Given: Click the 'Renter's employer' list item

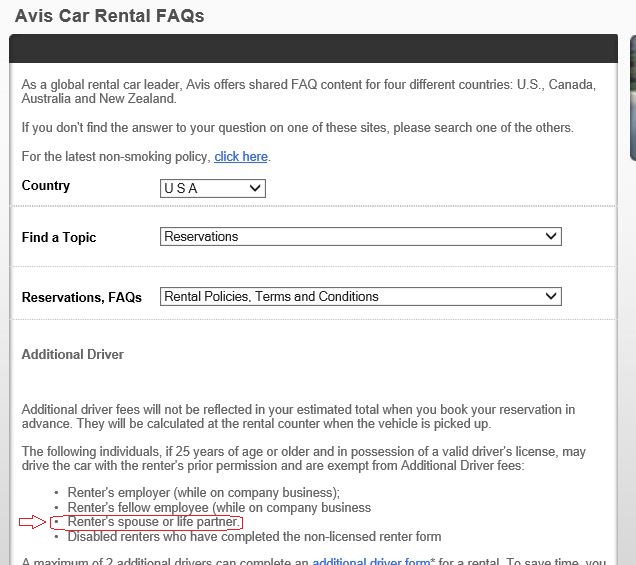Looking at the screenshot, I should pos(203,493).
